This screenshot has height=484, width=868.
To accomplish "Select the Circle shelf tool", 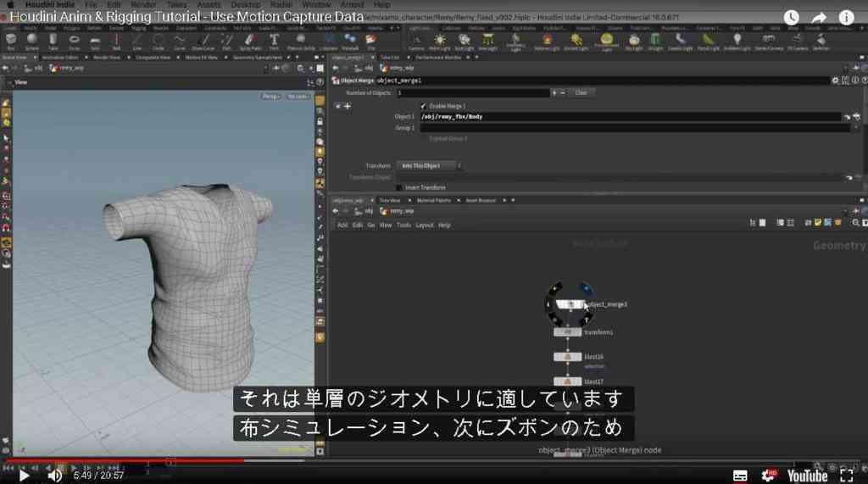I will pyautogui.click(x=159, y=41).
